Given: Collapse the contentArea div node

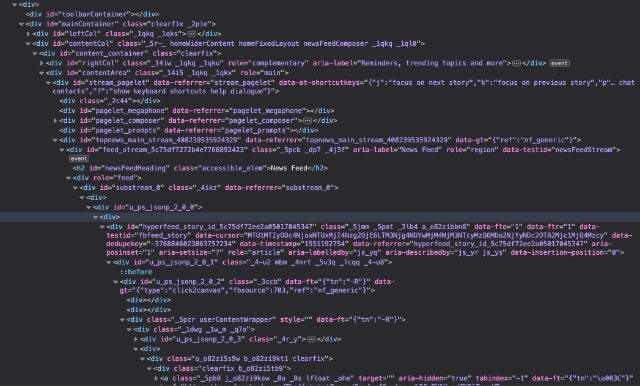Looking at the screenshot, I should (42, 73).
